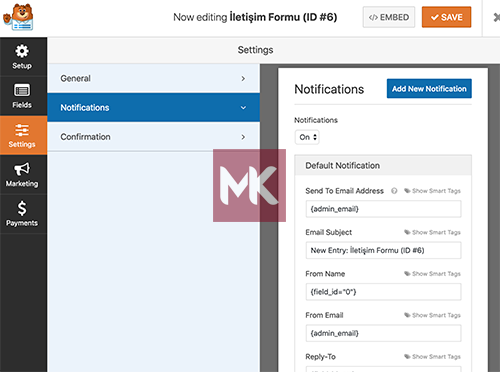Click the Send To Email Address field
This screenshot has width=500, height=372.
click(383, 209)
